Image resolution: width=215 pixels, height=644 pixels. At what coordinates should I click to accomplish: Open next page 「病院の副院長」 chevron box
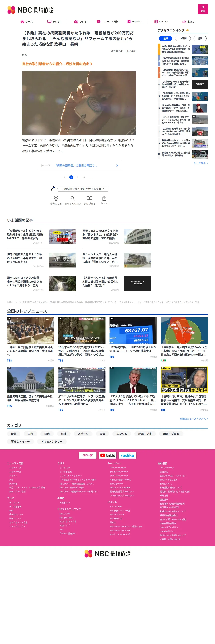[x=79, y=165]
